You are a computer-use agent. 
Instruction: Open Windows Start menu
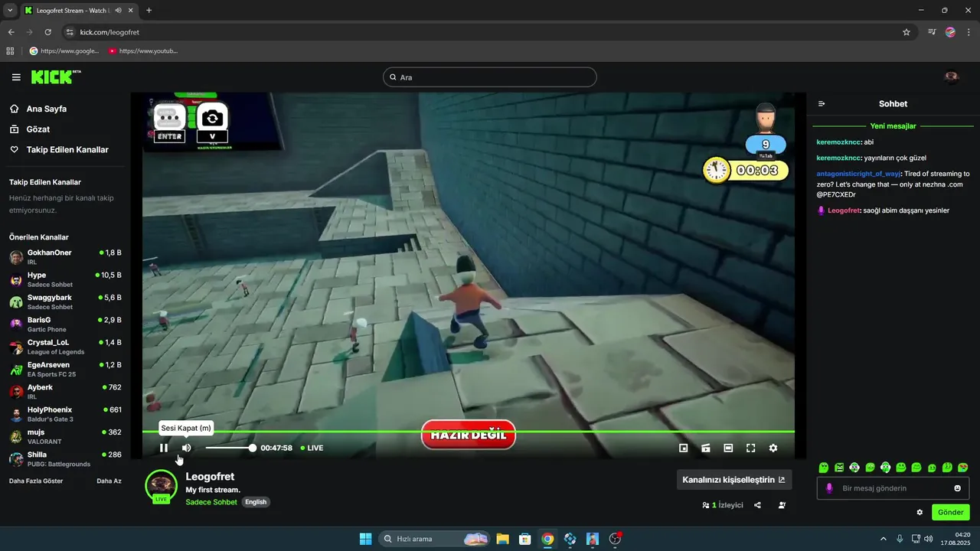click(365, 539)
